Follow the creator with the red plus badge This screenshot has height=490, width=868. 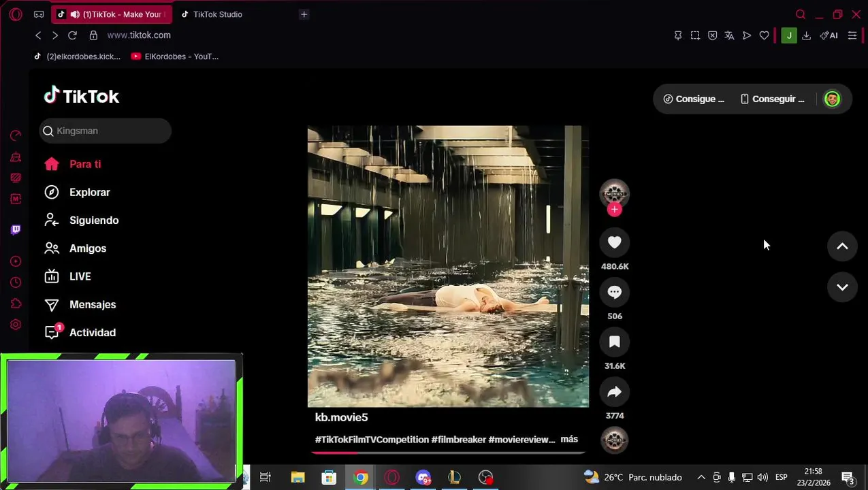[614, 210]
